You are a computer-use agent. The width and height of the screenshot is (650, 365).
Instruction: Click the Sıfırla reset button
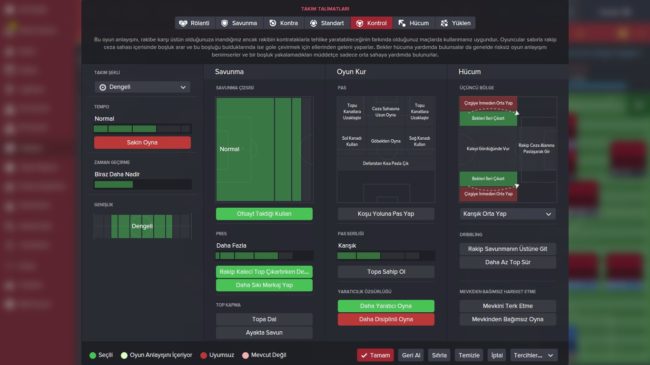coord(439,355)
